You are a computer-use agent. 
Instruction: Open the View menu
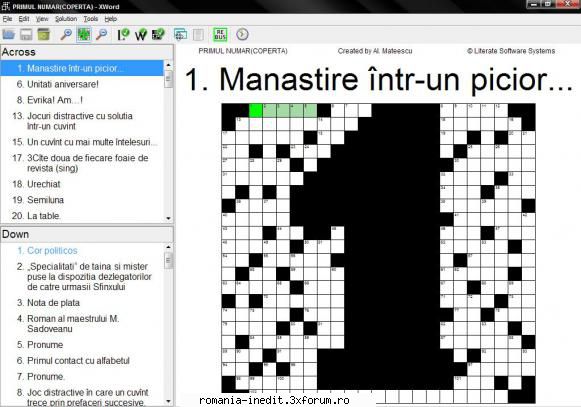(42, 19)
